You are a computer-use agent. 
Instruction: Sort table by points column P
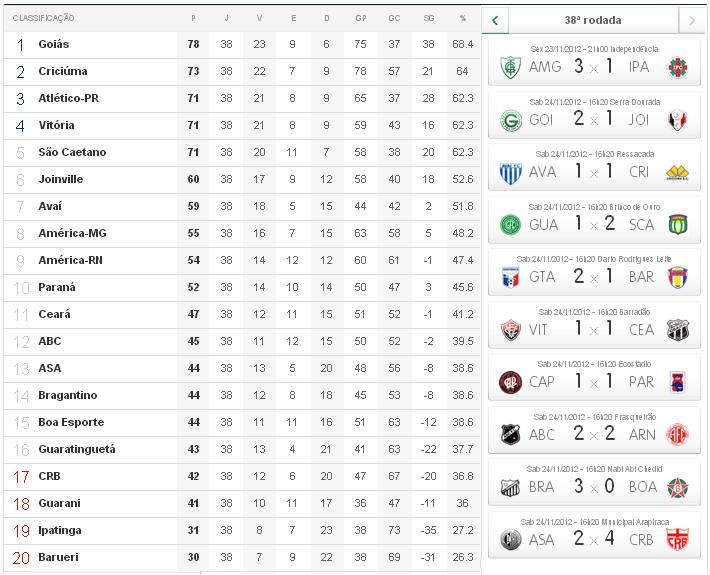[x=192, y=19]
